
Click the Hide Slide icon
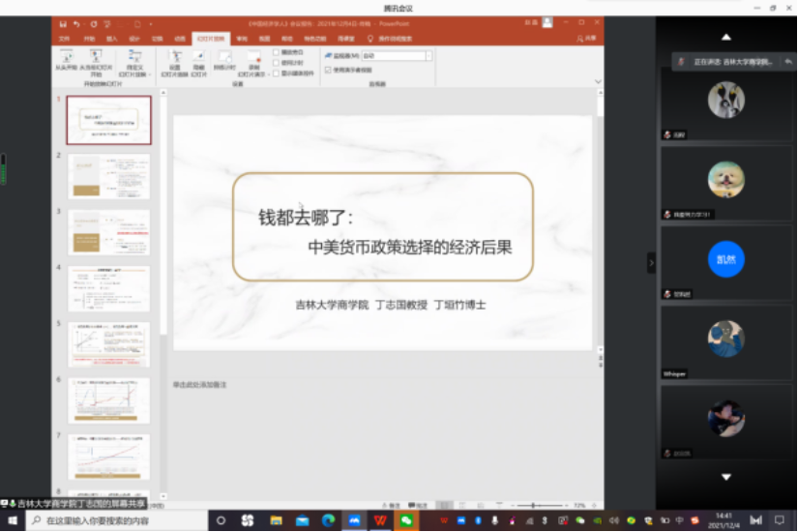[x=197, y=59]
